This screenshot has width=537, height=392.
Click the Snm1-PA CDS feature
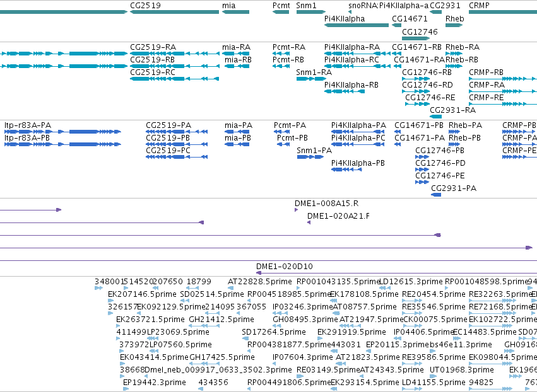[x=310, y=157]
